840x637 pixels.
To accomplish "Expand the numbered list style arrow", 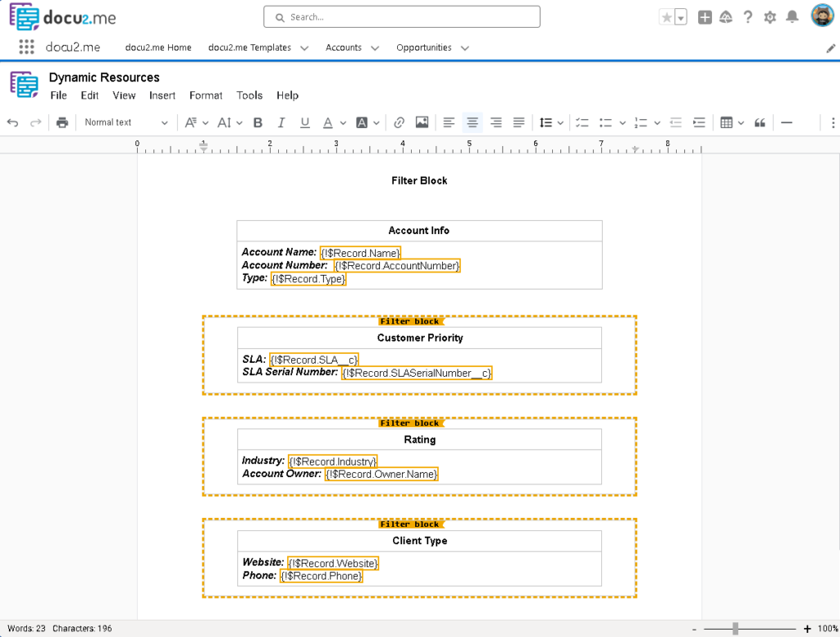I will coord(657,123).
